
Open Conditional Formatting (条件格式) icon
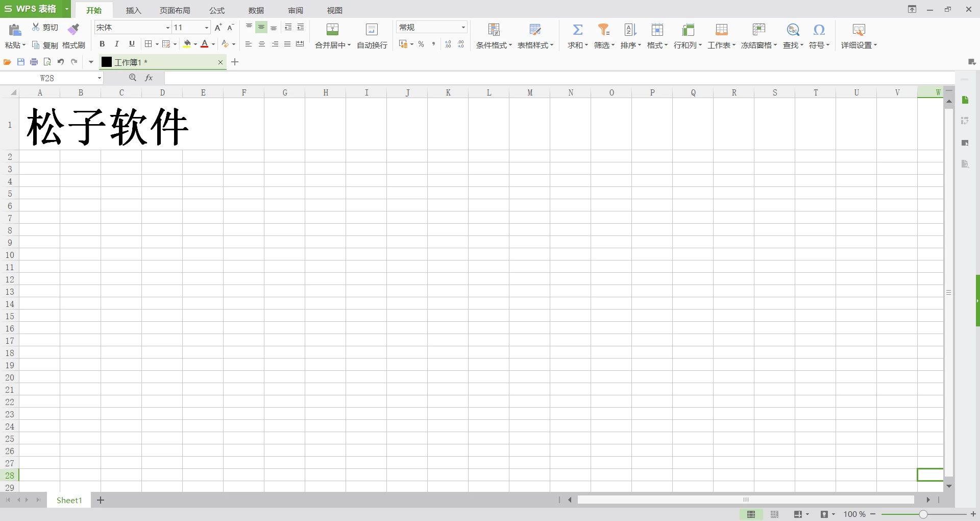click(494, 30)
